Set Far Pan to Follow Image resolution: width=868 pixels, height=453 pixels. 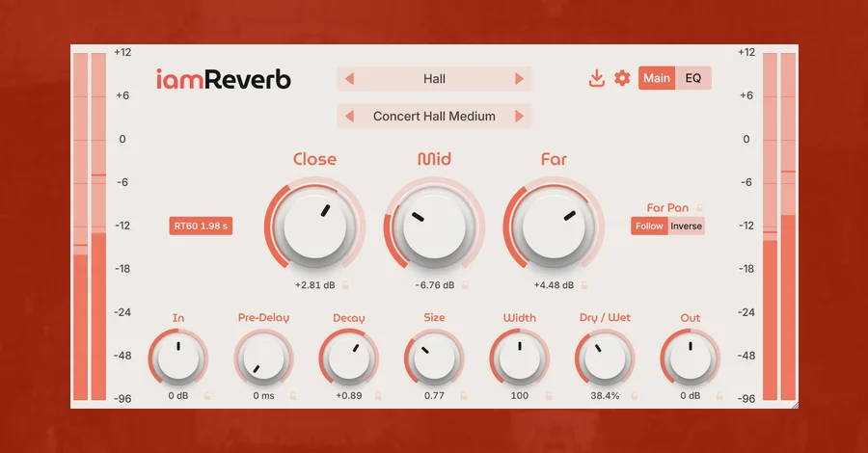pyautogui.click(x=649, y=226)
